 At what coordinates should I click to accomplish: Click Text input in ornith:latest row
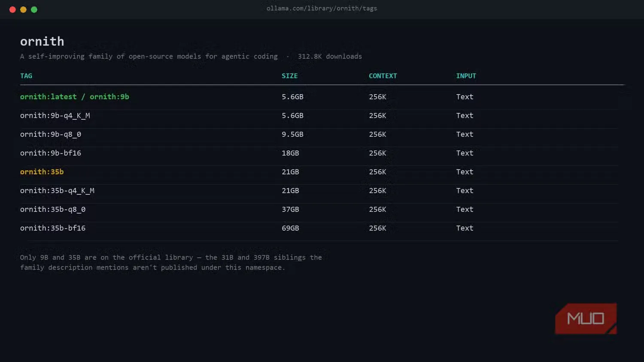click(x=465, y=97)
